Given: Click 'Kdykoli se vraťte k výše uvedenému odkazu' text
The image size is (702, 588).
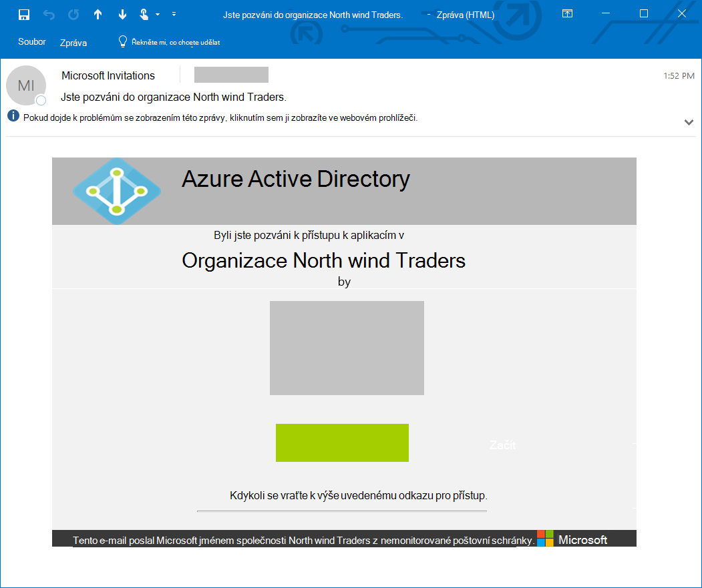Looking at the screenshot, I should [358, 495].
